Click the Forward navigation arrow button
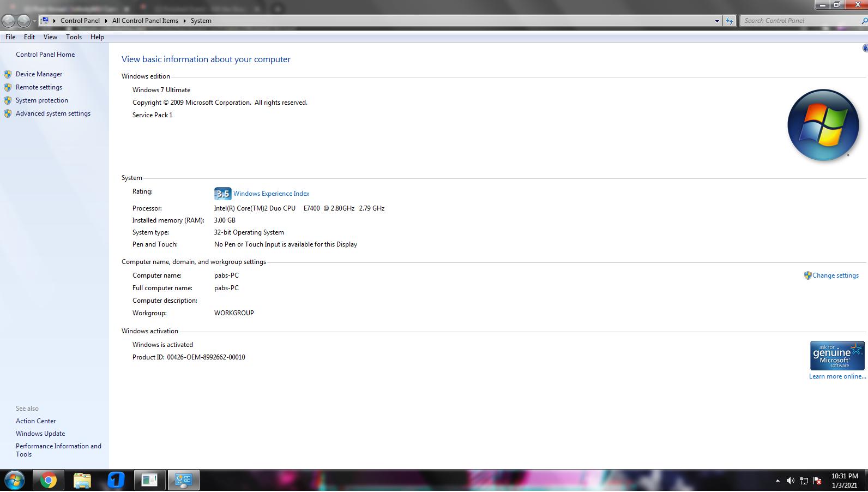The height and width of the screenshot is (492, 868). click(x=23, y=21)
